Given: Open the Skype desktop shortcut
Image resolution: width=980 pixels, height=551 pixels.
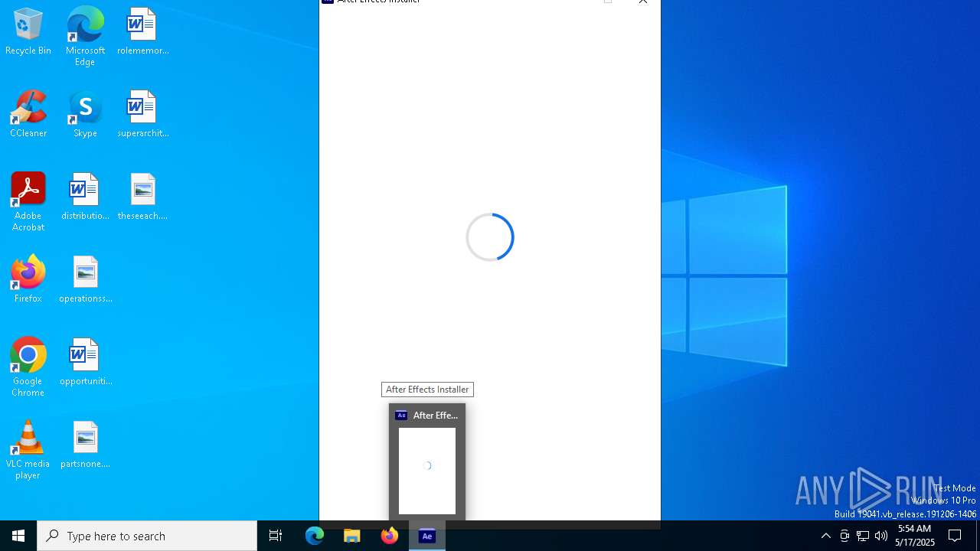Looking at the screenshot, I should point(85,115).
